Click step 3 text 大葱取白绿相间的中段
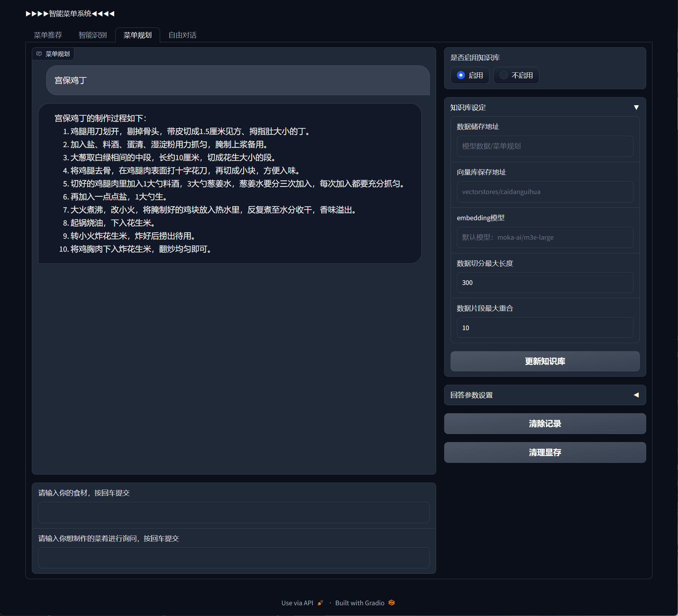Screen dimensions: 678x616 (x=173, y=158)
